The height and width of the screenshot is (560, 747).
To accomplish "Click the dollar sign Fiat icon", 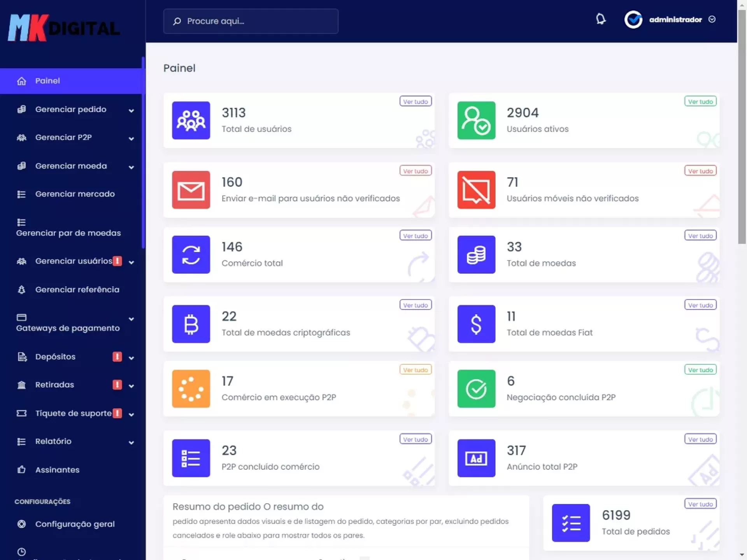I will click(x=476, y=324).
